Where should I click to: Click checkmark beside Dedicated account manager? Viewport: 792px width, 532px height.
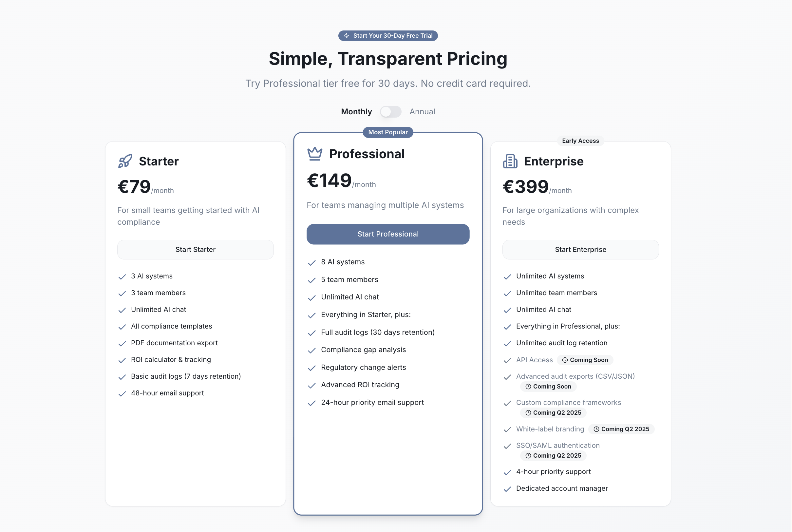pos(507,489)
